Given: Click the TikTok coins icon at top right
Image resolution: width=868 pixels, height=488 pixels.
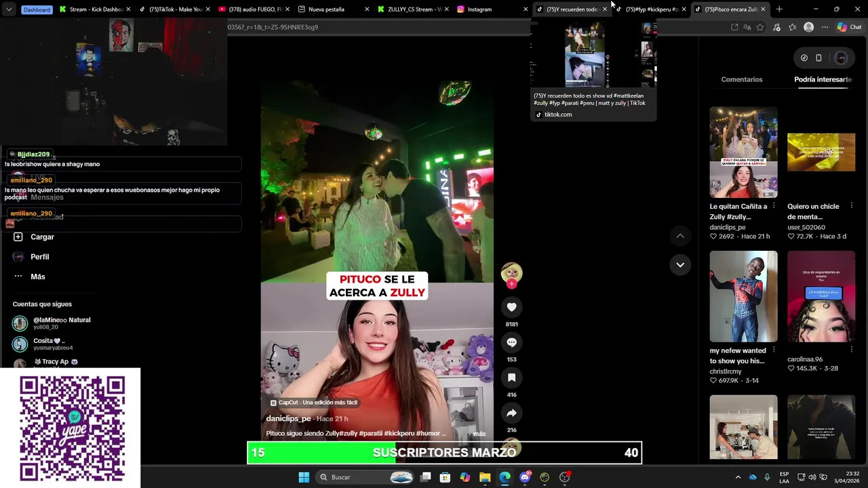Looking at the screenshot, I should pos(804,58).
